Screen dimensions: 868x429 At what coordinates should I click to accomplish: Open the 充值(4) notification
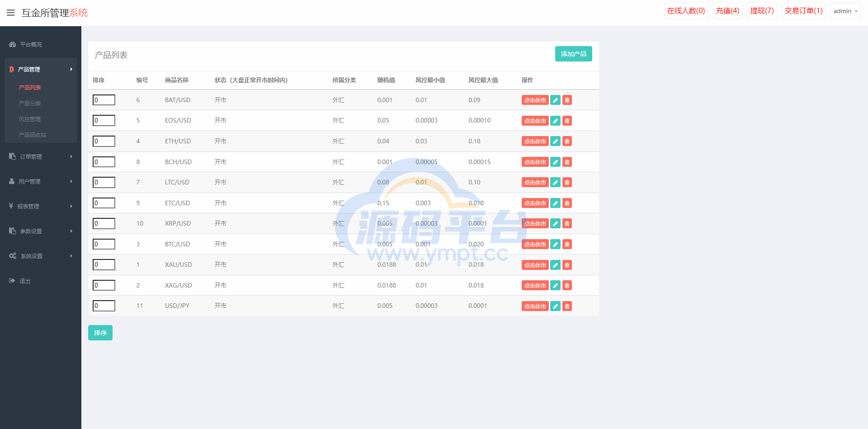[727, 11]
